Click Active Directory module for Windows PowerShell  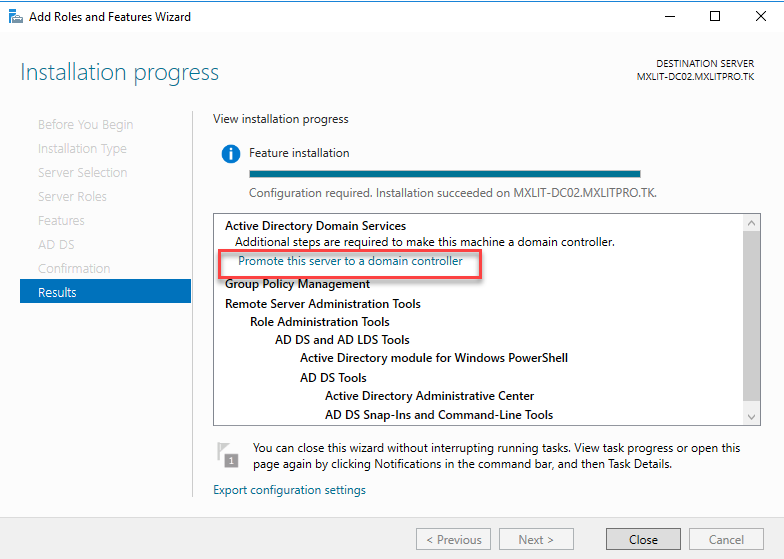[434, 358]
